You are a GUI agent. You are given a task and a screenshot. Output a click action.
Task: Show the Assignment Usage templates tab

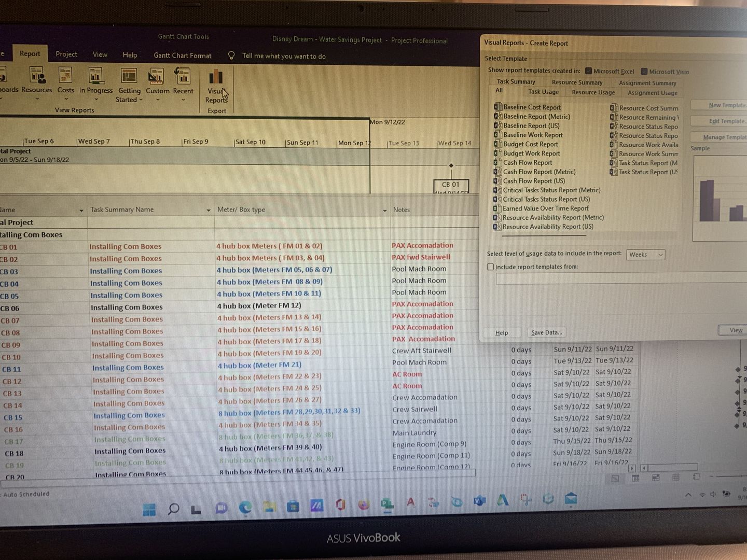pos(652,93)
